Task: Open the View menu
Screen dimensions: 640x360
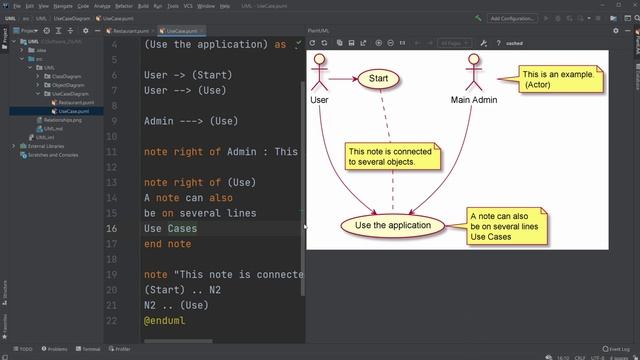Action: (x=43, y=6)
